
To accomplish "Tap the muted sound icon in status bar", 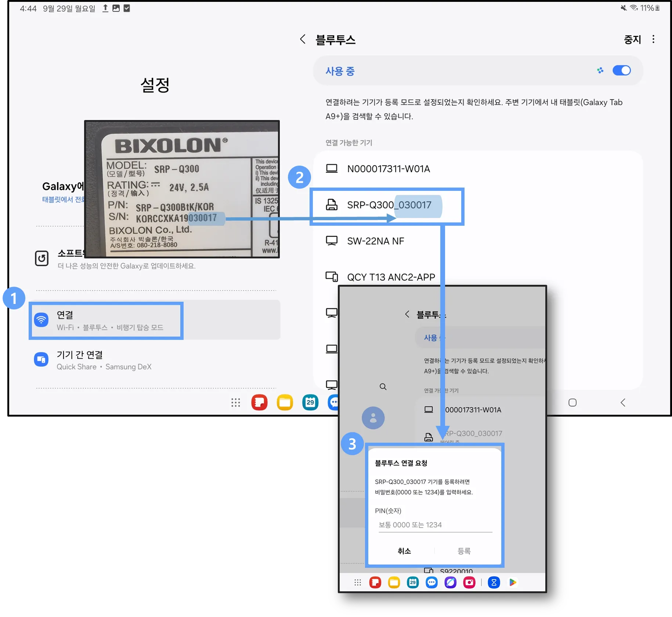I will (624, 8).
